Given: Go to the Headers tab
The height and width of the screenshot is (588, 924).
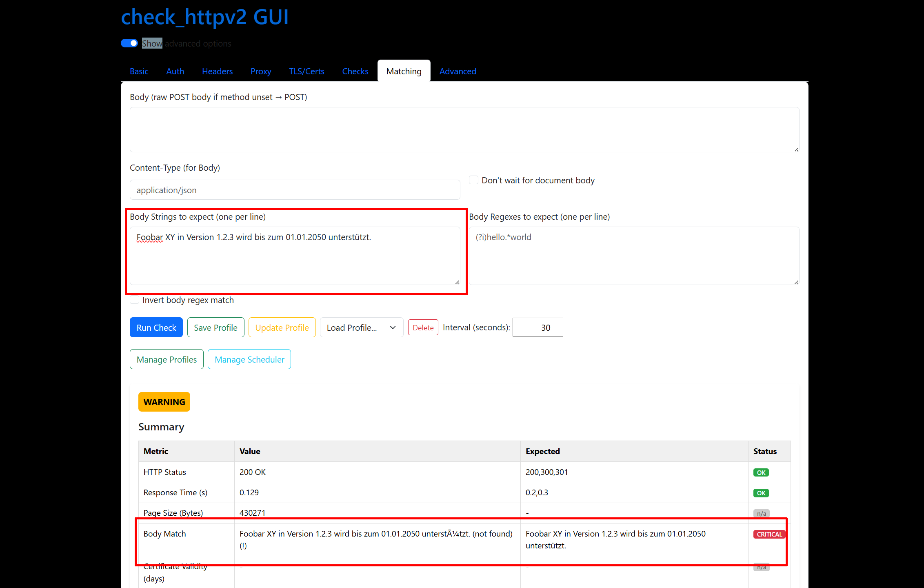Looking at the screenshot, I should point(217,71).
